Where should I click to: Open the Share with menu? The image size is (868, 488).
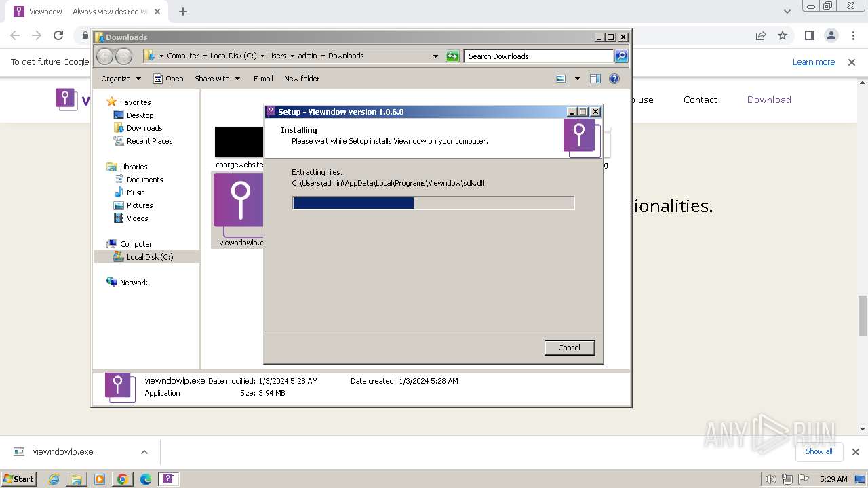tap(217, 79)
